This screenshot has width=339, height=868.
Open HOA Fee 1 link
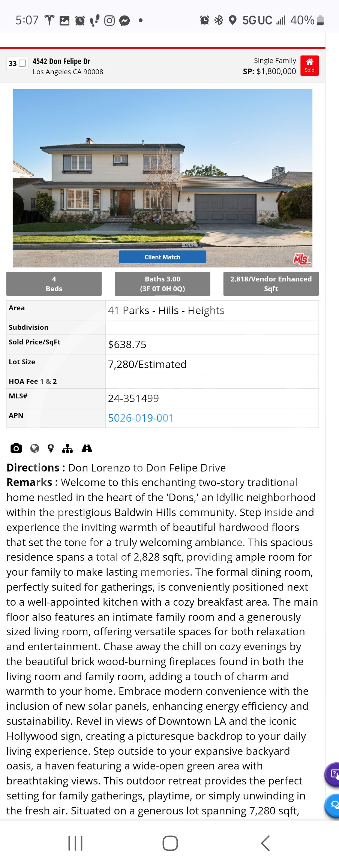tap(42, 381)
